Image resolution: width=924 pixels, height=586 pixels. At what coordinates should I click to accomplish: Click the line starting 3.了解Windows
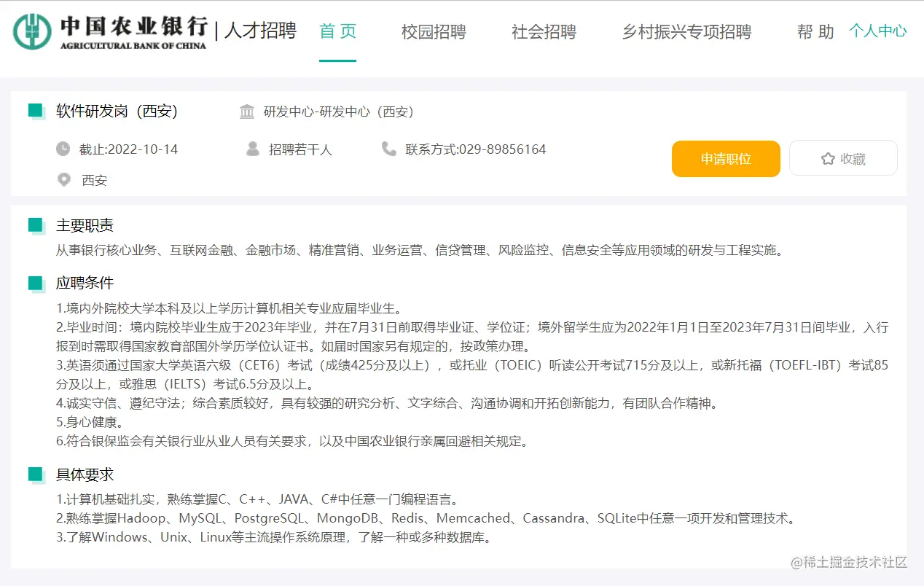273,538
